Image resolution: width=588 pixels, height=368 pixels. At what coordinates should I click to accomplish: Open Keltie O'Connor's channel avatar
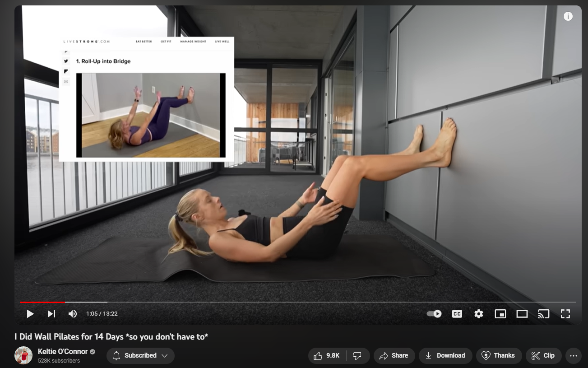click(23, 355)
